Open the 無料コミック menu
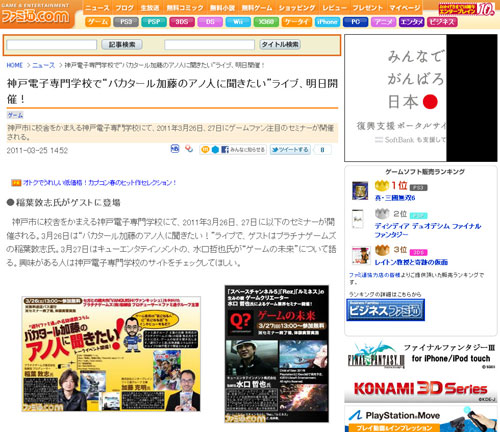Screen dimensions: 500x432 [x=185, y=8]
